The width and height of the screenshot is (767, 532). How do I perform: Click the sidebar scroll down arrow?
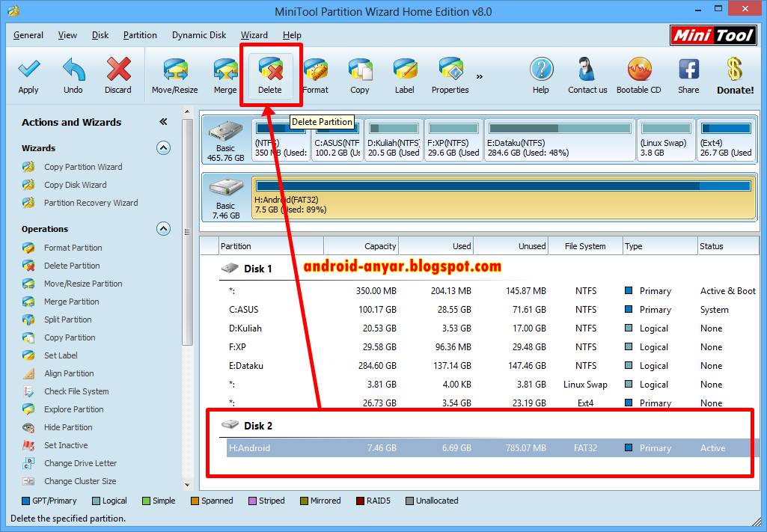pyautogui.click(x=187, y=485)
